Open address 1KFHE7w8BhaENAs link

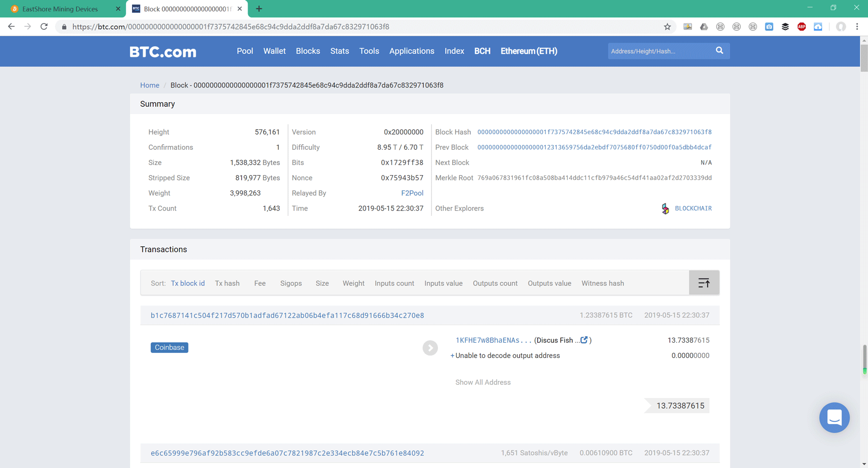coord(493,340)
